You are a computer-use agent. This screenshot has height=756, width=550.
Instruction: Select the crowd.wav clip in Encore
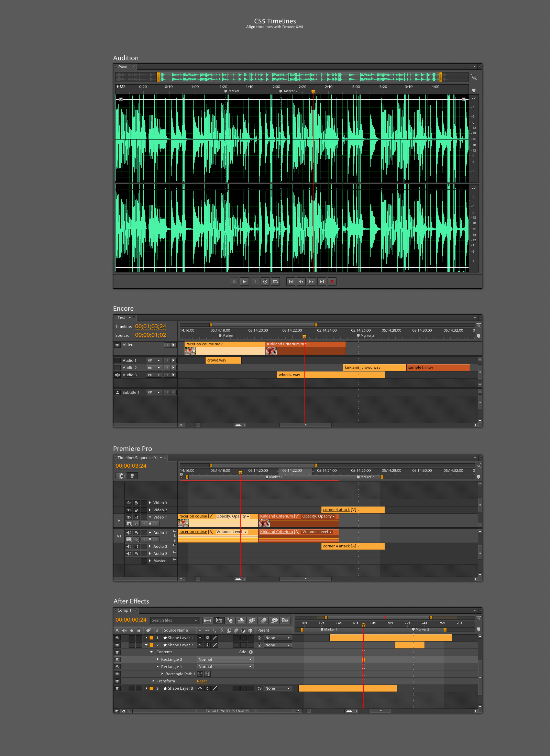point(223,360)
